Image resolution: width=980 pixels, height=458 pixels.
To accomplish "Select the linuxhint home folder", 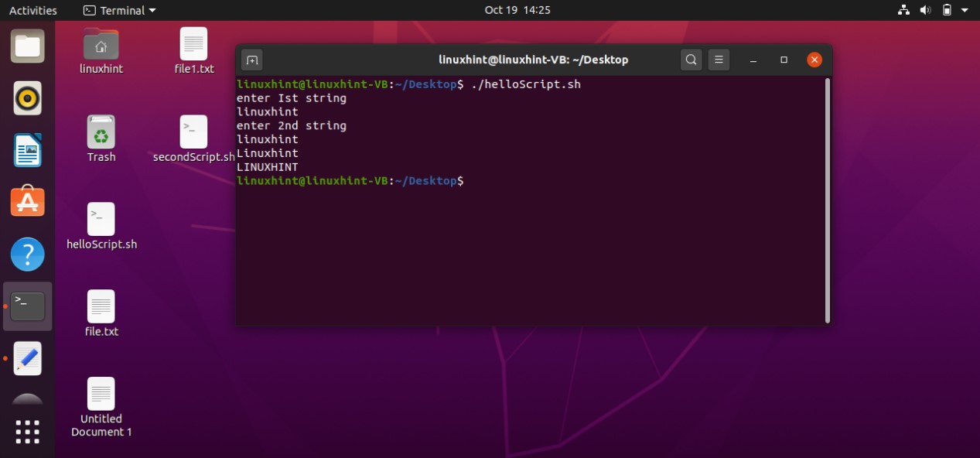I will [101, 51].
